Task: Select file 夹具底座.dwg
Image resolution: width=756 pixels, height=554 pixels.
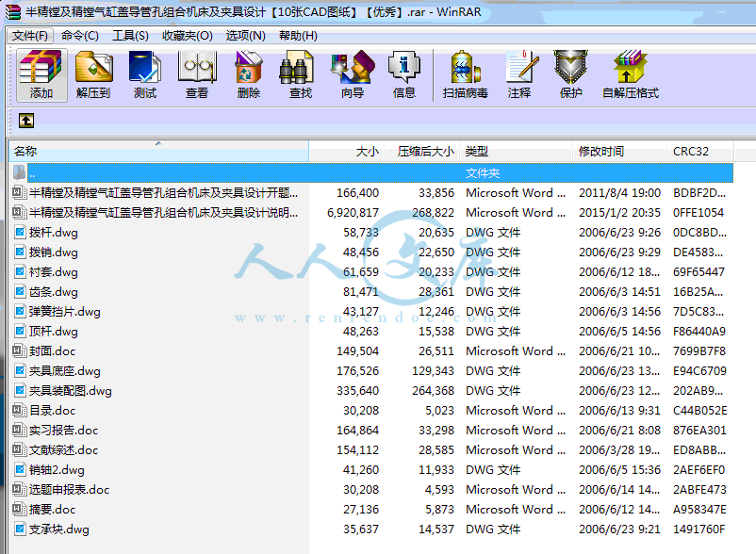Action: tap(65, 370)
